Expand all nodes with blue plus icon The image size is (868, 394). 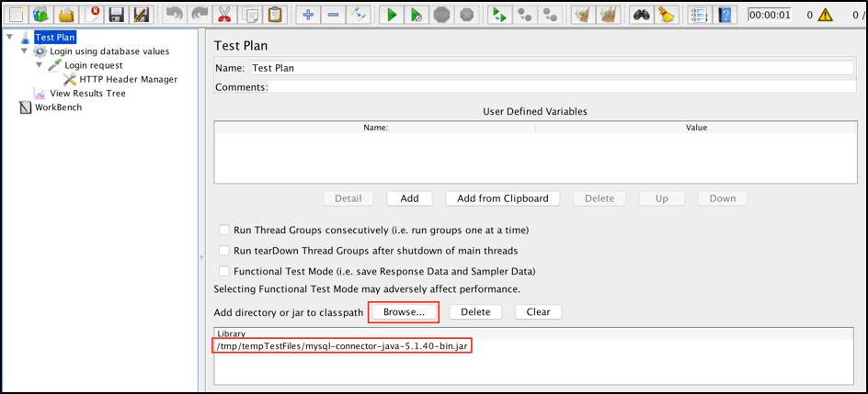pos(308,15)
